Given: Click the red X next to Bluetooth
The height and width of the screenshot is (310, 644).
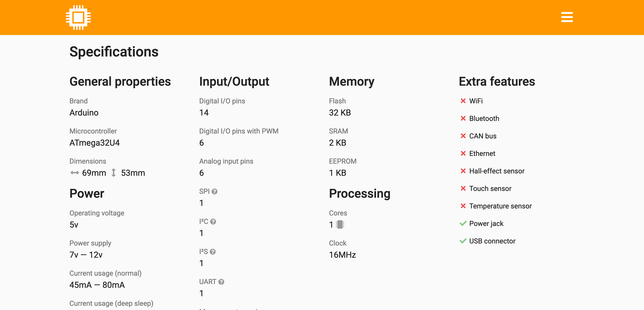Looking at the screenshot, I should 463,118.
